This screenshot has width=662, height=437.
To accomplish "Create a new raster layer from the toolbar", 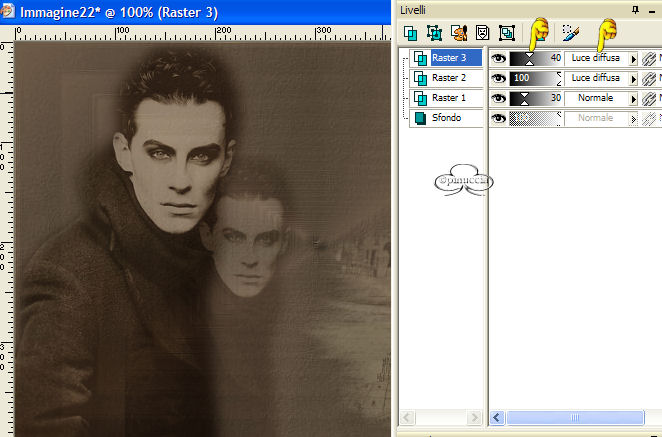I will pos(410,33).
